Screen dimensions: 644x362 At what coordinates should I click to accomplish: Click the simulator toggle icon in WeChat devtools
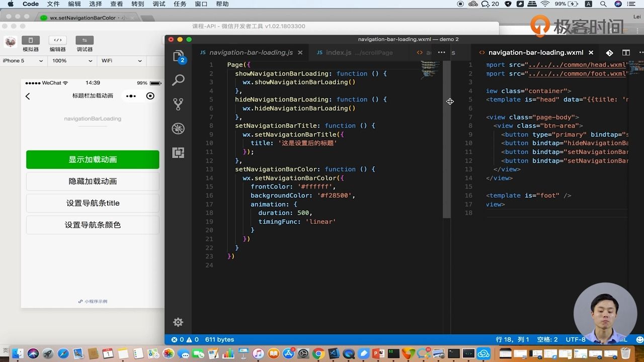(31, 40)
